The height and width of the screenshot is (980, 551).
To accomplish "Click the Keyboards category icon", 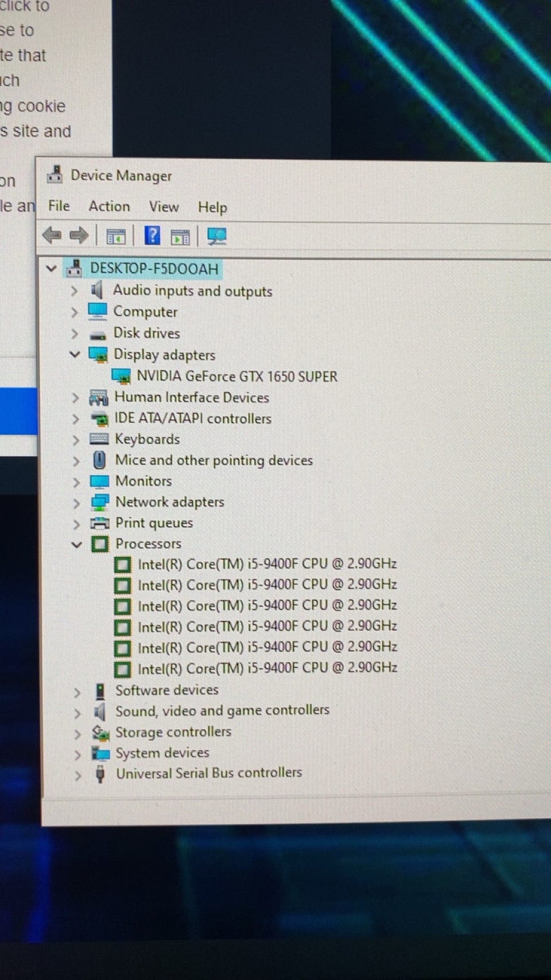I will [99, 439].
